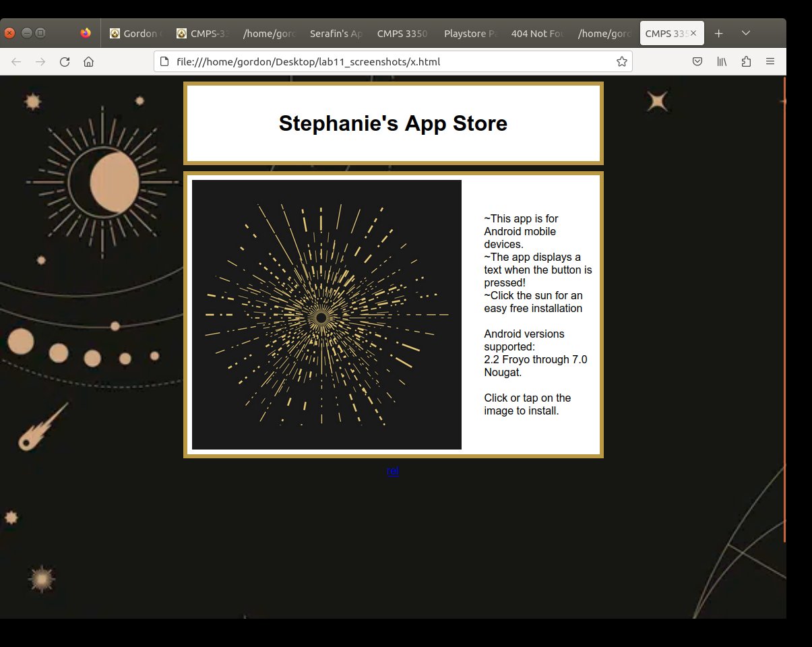812x647 pixels.
Task: Open the Extensions puzzle piece icon
Action: pyautogui.click(x=746, y=62)
